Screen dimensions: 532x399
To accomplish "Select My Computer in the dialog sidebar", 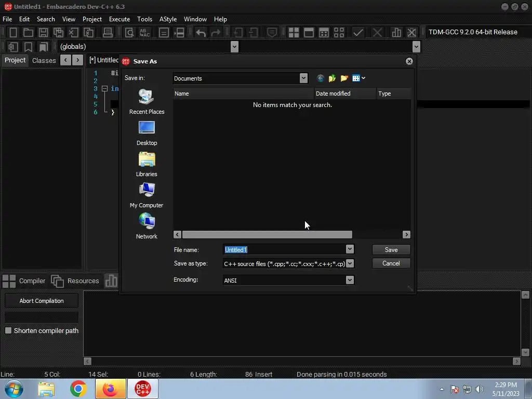I will click(x=147, y=195).
